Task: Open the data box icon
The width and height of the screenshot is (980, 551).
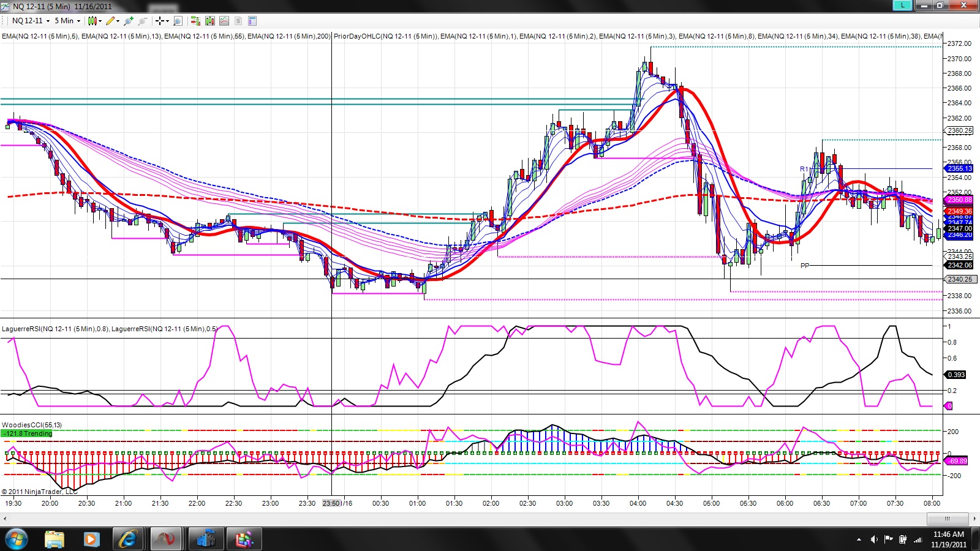Action: [178, 21]
